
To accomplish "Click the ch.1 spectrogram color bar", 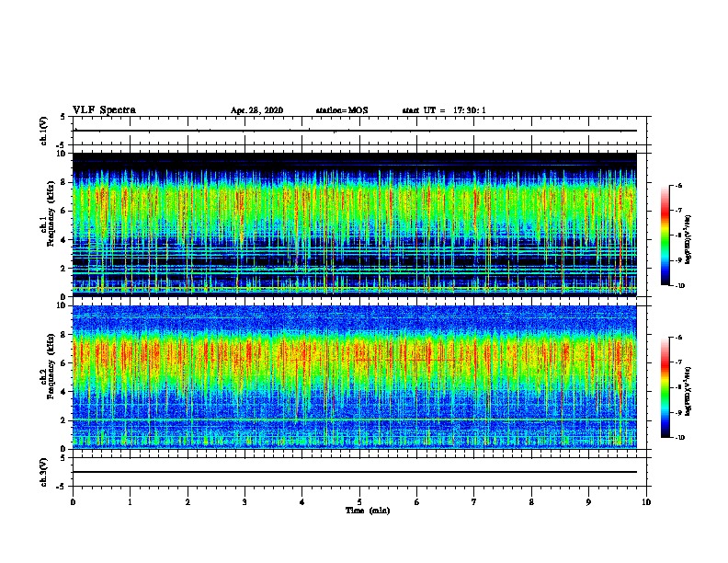I will pos(665,236).
